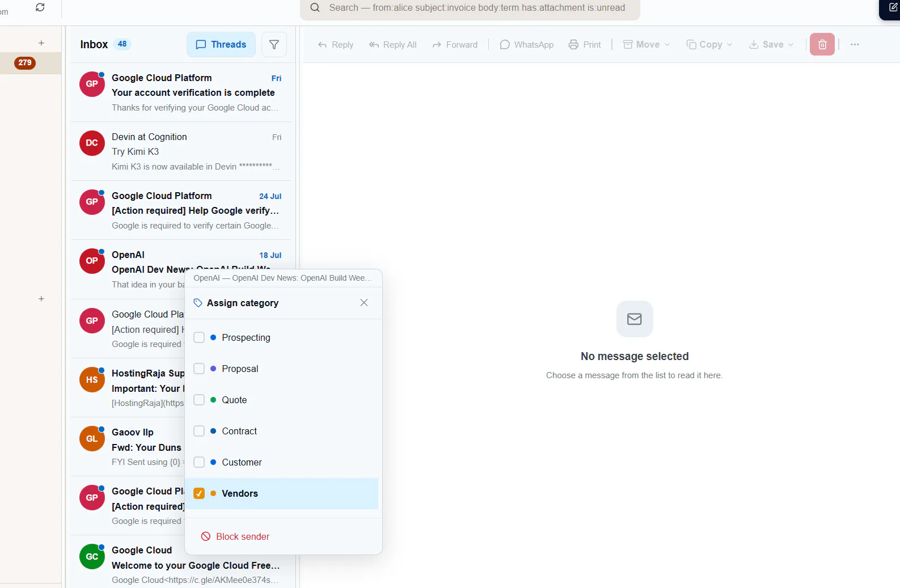
Task: Click the refresh sync icon
Action: point(40,7)
